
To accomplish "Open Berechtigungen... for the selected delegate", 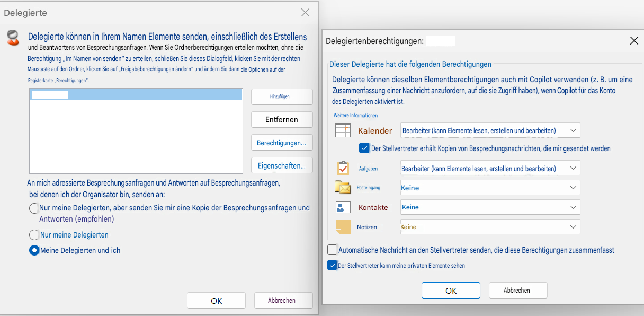I will [282, 143].
